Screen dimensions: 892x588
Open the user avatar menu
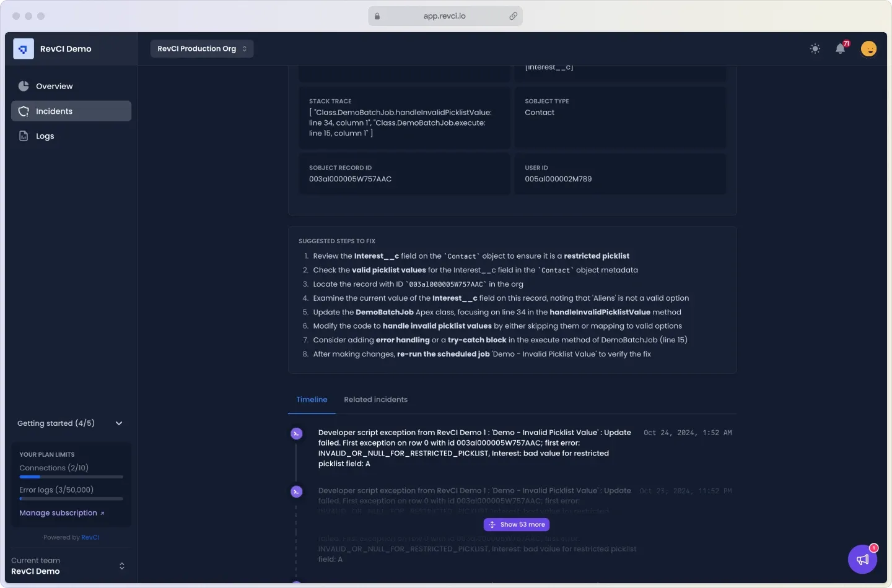(868, 49)
